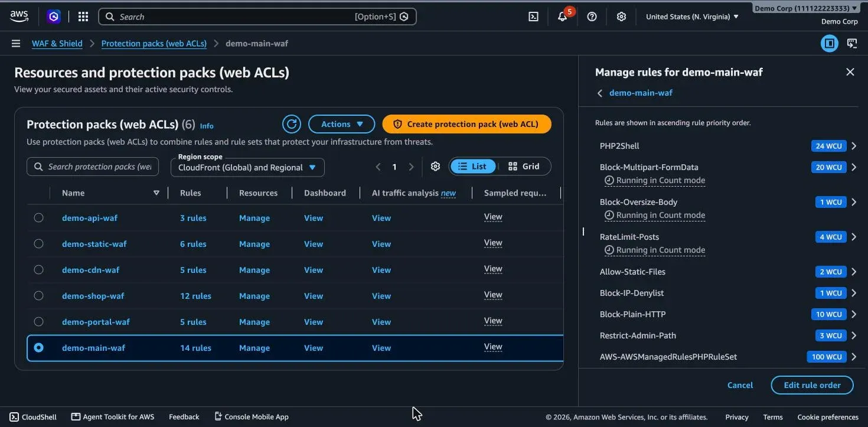This screenshot has height=427, width=868.
Task: Click Manage for demo-cdn-waf
Action: (254, 270)
